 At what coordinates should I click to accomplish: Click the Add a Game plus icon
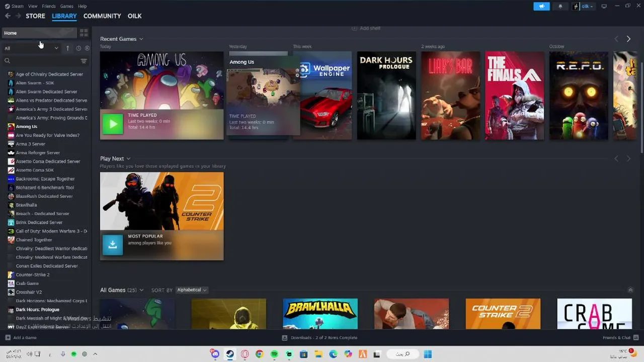(8, 338)
